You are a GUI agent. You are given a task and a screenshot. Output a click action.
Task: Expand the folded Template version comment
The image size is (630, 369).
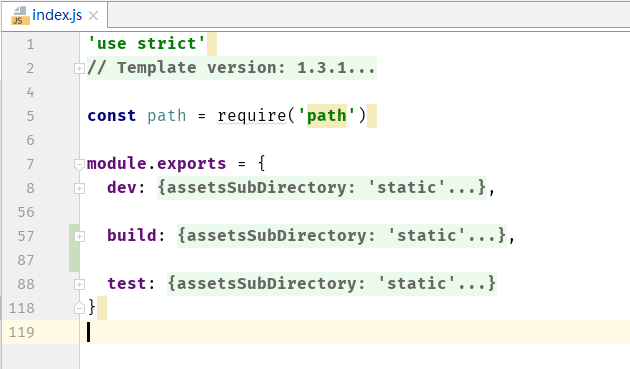(79, 68)
